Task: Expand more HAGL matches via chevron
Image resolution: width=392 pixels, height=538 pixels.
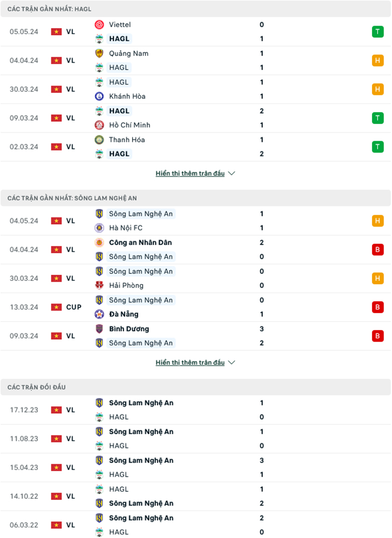Action: pos(232,173)
